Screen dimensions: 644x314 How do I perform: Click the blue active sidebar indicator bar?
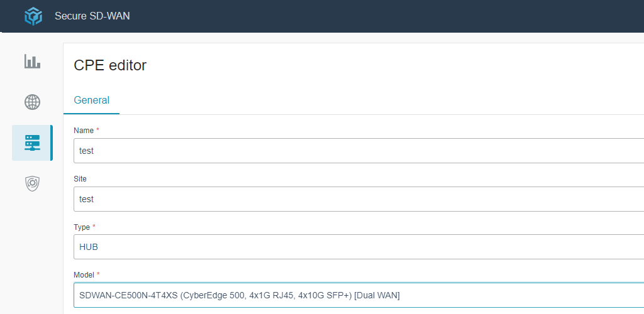tap(52, 143)
